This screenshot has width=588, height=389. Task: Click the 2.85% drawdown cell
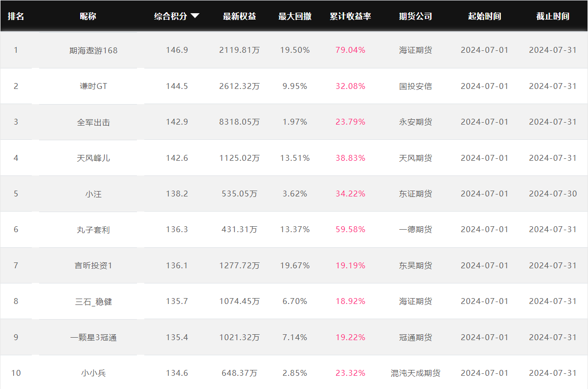295,373
